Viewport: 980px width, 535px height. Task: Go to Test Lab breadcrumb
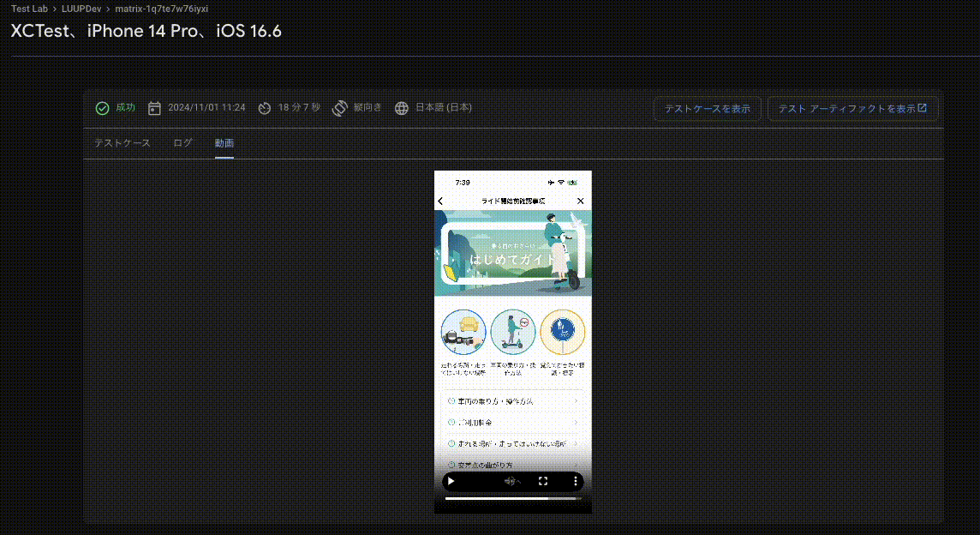pyautogui.click(x=29, y=9)
